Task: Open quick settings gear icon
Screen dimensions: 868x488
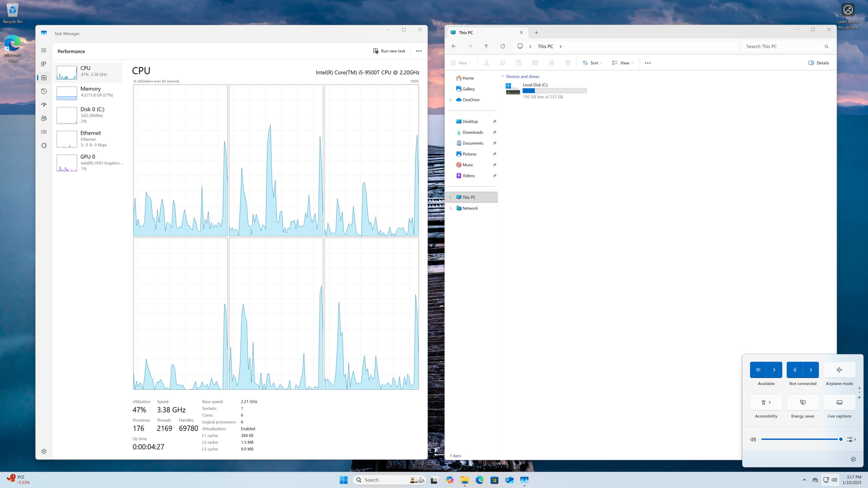Action: click(x=853, y=459)
